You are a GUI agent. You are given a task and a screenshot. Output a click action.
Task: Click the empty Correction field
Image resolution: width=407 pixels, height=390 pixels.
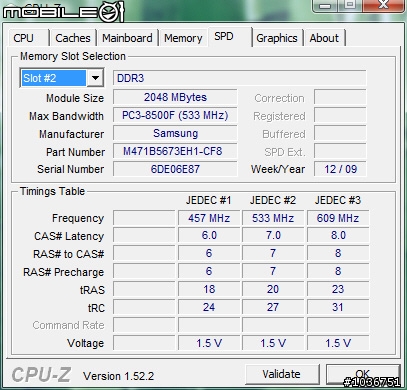(x=340, y=97)
